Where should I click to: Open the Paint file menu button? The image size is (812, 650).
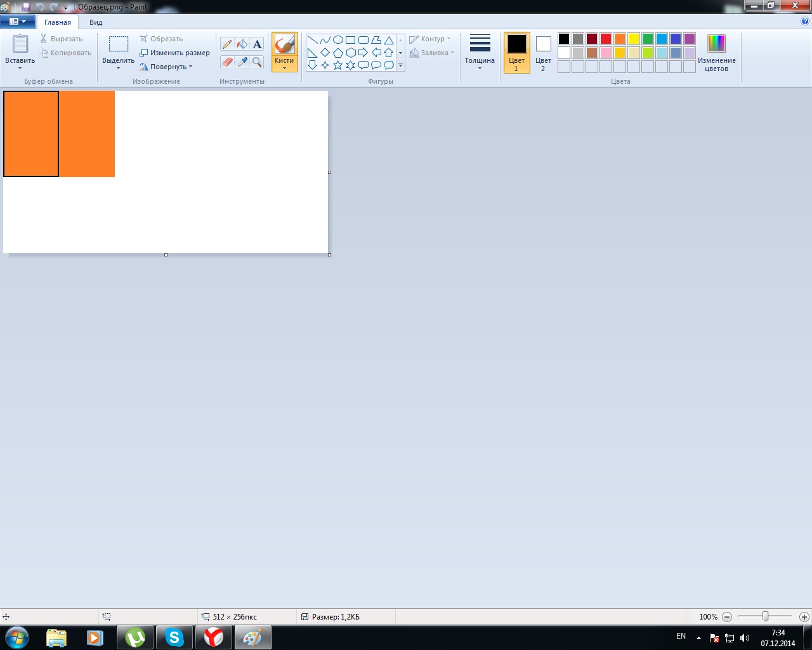[x=17, y=22]
